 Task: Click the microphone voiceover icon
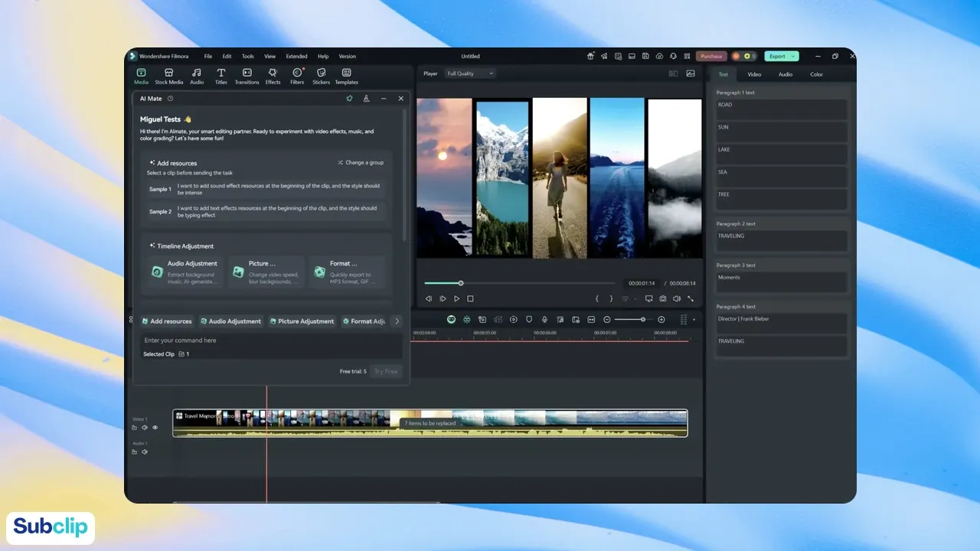point(544,319)
